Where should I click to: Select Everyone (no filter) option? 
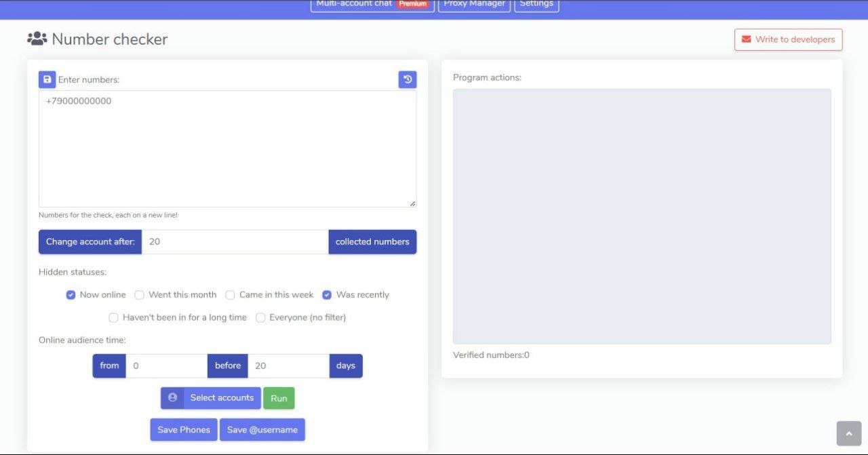pyautogui.click(x=260, y=317)
